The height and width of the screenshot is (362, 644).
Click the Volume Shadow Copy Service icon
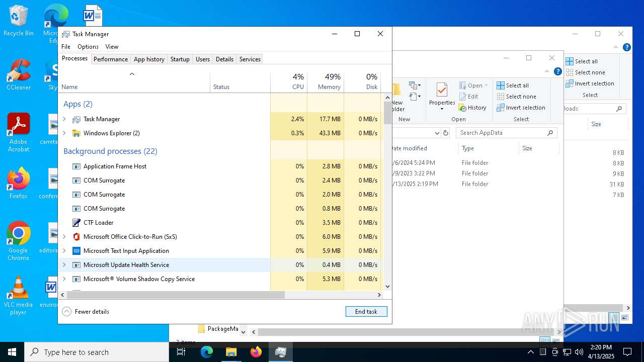pyautogui.click(x=76, y=279)
